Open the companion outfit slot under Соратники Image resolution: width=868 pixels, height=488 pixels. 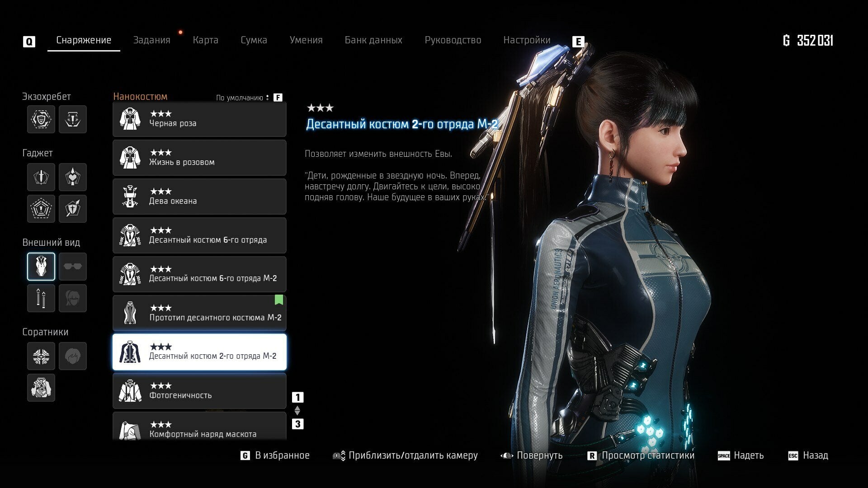point(41,388)
